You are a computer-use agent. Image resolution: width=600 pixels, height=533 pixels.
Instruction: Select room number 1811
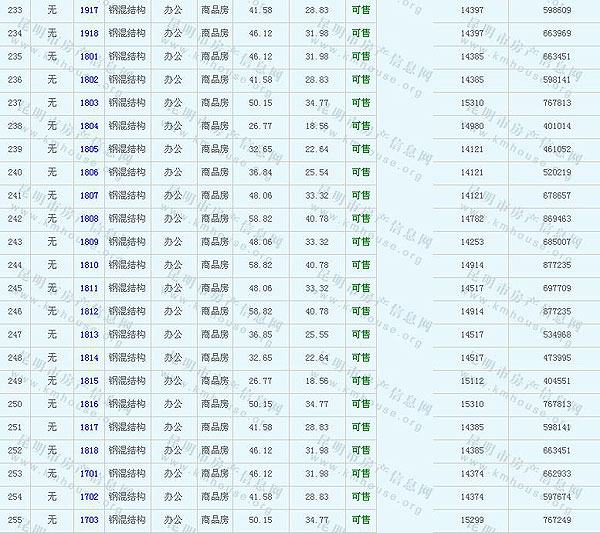coord(89,288)
